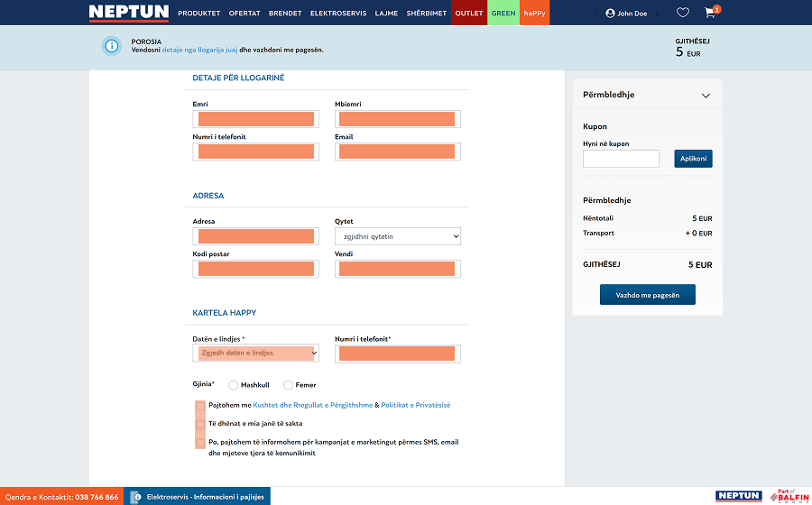The height and width of the screenshot is (505, 812).
Task: Check the Të dhënat e mia janë të sakta box
Action: point(200,424)
